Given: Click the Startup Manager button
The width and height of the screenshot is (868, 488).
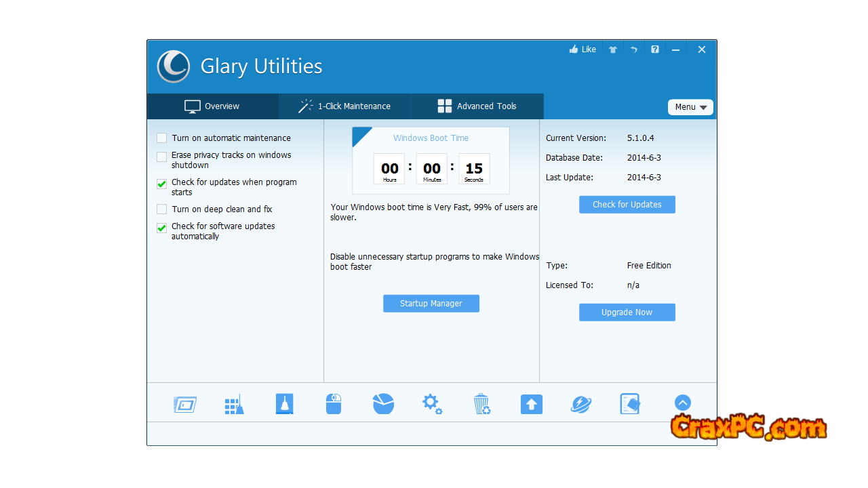Looking at the screenshot, I should tap(431, 304).
